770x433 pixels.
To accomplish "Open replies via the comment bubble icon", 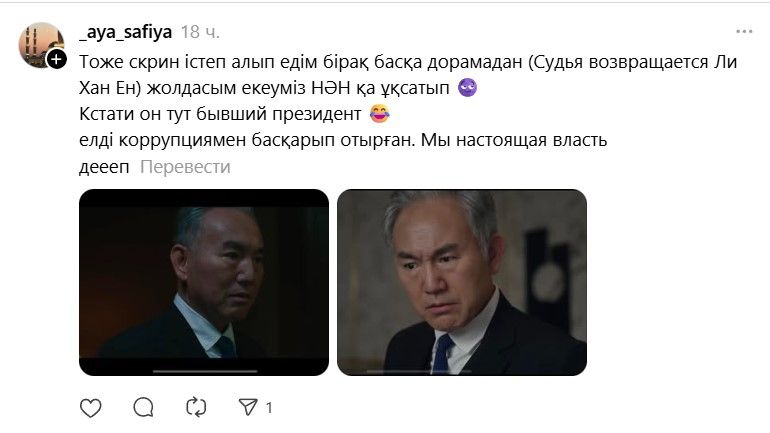I will pos(143,407).
